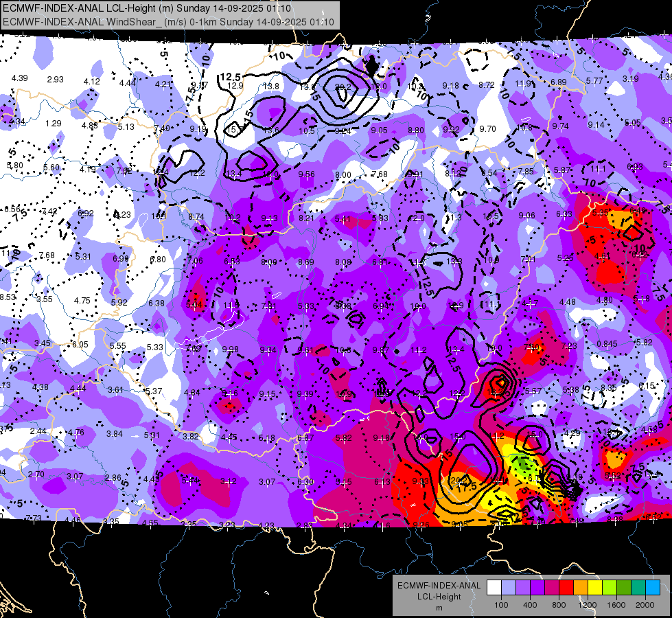The width and height of the screenshot is (672, 618).
Task: Click the legend scale label 400
Action: pos(530,605)
